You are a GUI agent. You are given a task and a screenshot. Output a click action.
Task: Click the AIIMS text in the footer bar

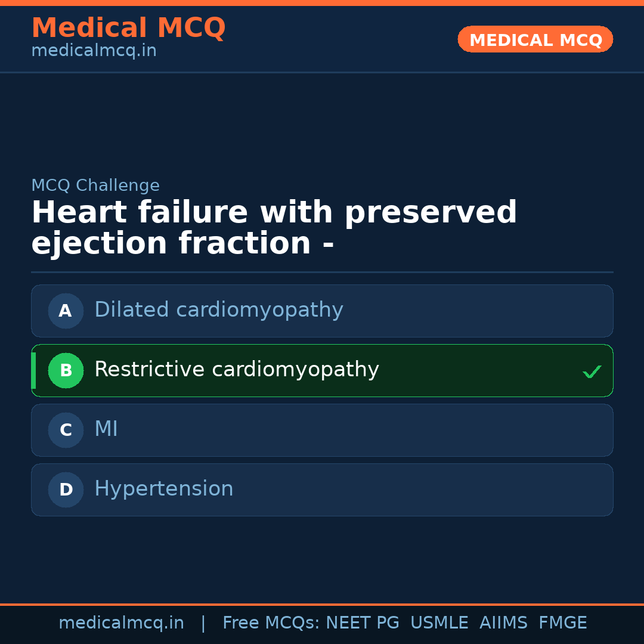(504, 623)
